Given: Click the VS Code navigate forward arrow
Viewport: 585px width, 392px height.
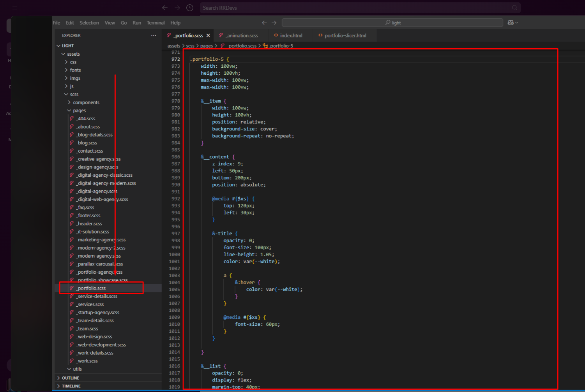Looking at the screenshot, I should pyautogui.click(x=274, y=23).
